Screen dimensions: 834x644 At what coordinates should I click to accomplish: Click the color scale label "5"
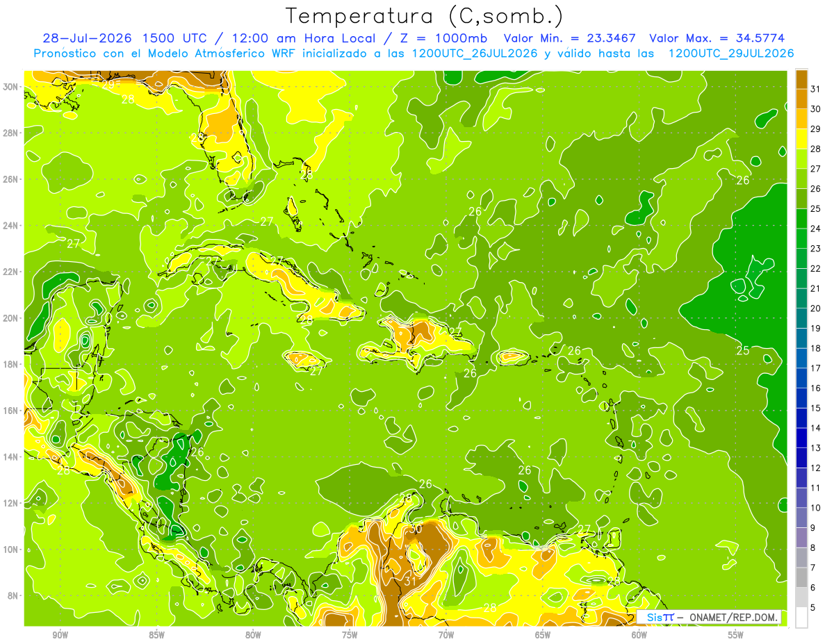pos(813,608)
